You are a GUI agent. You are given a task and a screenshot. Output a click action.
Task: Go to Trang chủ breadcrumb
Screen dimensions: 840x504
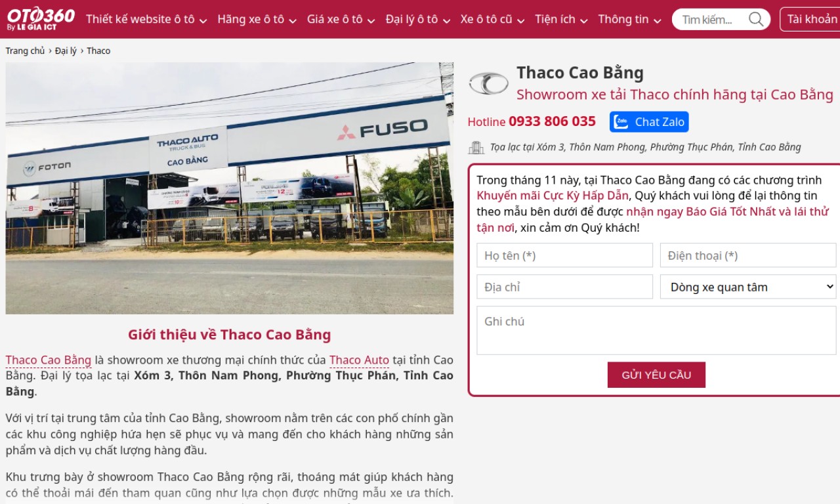(x=26, y=51)
